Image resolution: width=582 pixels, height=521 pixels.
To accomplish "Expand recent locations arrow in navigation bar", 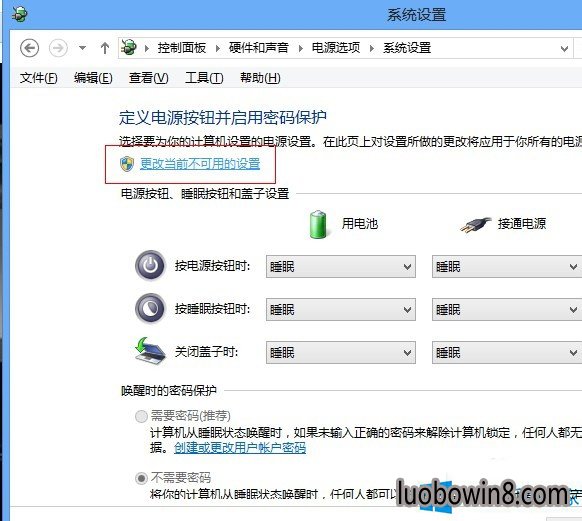I will tap(82, 48).
